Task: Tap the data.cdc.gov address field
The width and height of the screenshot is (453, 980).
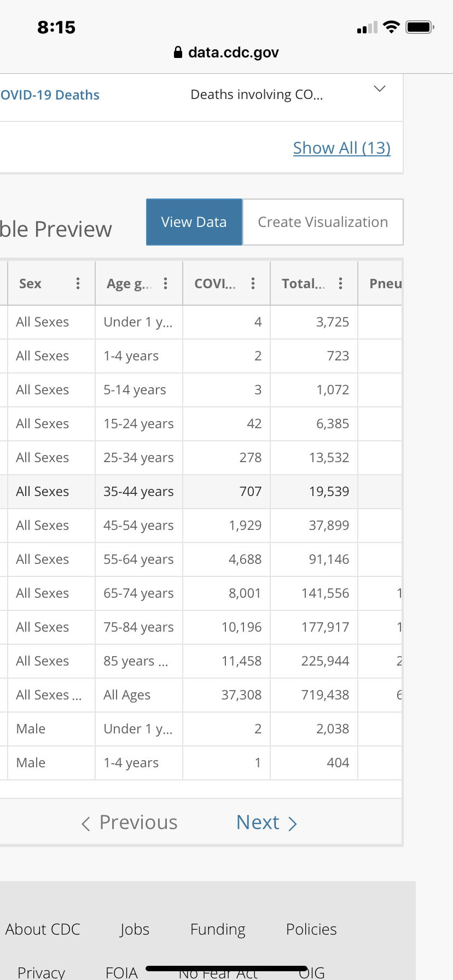Action: [x=233, y=52]
